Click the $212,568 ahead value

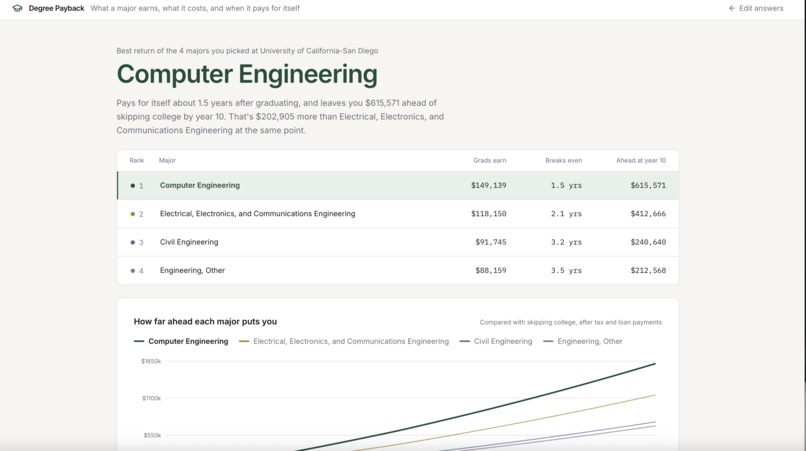pos(648,270)
